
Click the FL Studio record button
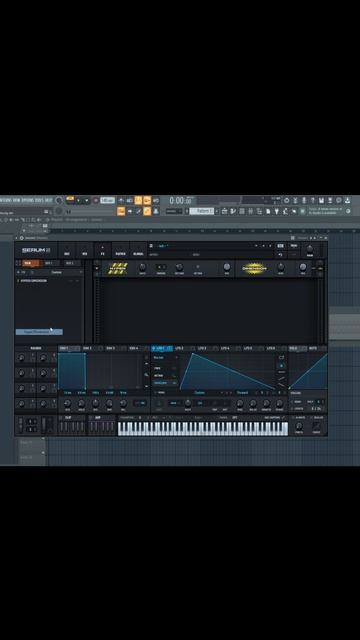[96, 200]
